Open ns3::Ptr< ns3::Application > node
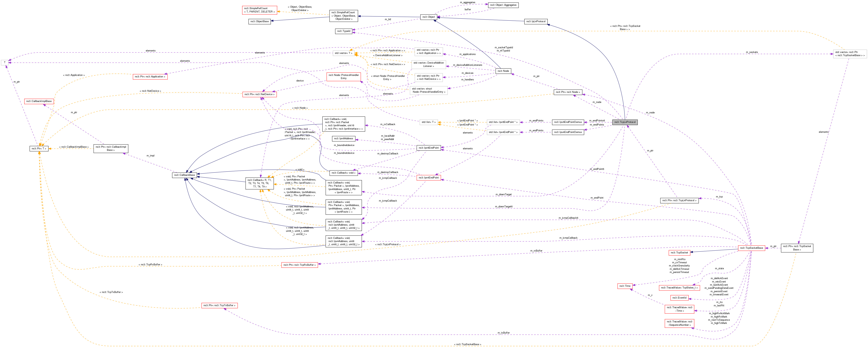 tap(150, 77)
